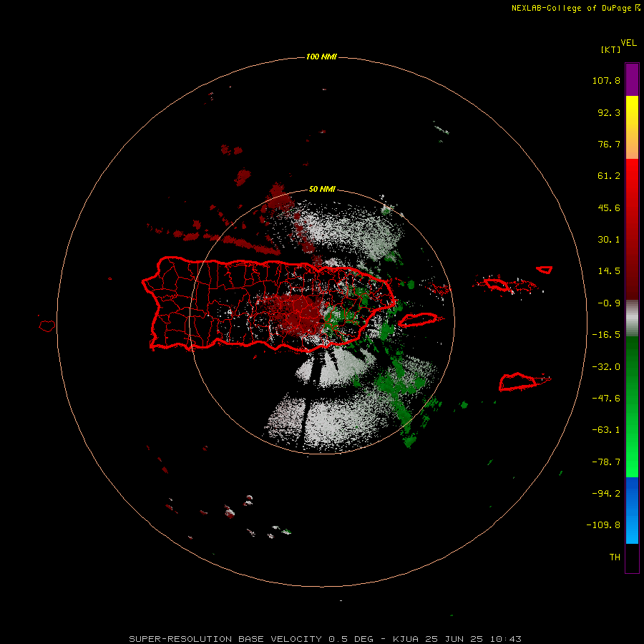Image resolution: width=644 pixels, height=644 pixels.
Task: Select the -0.9 scale value
Action: 609,303
